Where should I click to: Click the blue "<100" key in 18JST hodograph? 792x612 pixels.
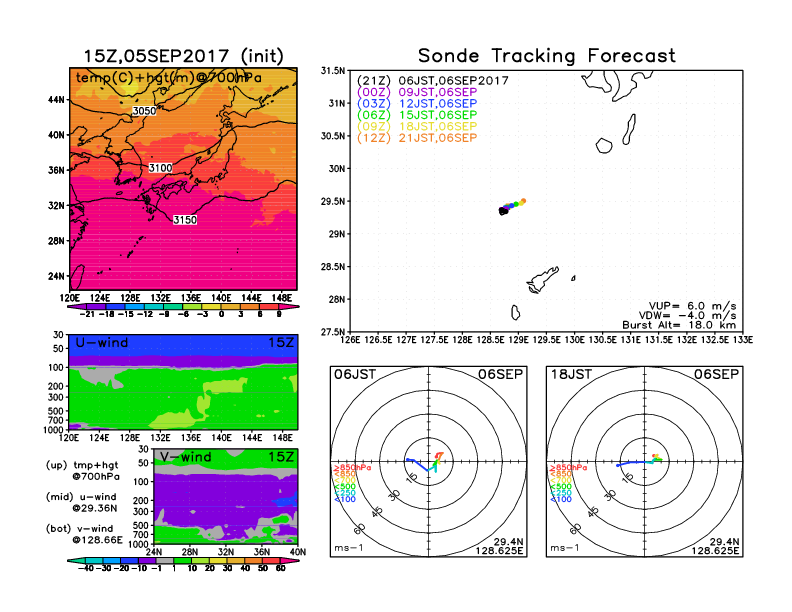(x=561, y=499)
